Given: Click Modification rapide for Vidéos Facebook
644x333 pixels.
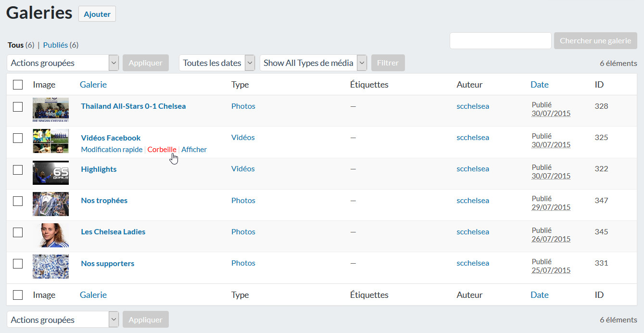Looking at the screenshot, I should (x=112, y=149).
